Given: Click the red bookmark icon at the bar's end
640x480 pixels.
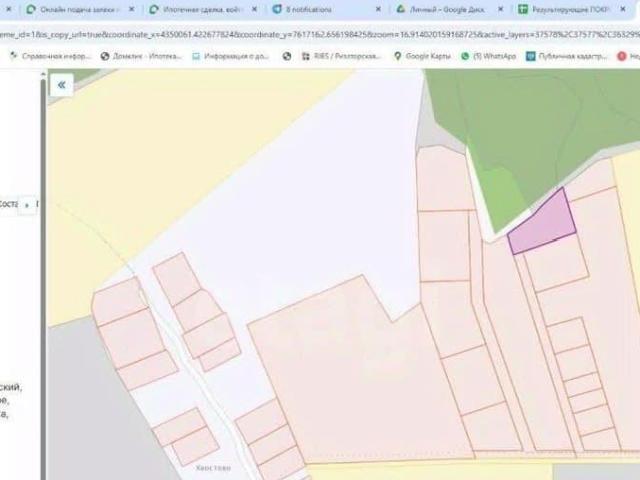Looking at the screenshot, I should [622, 56].
